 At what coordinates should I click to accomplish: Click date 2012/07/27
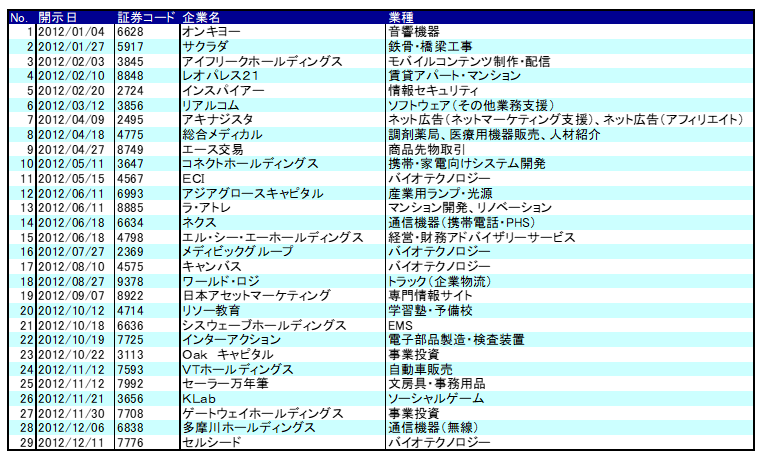pos(72,252)
